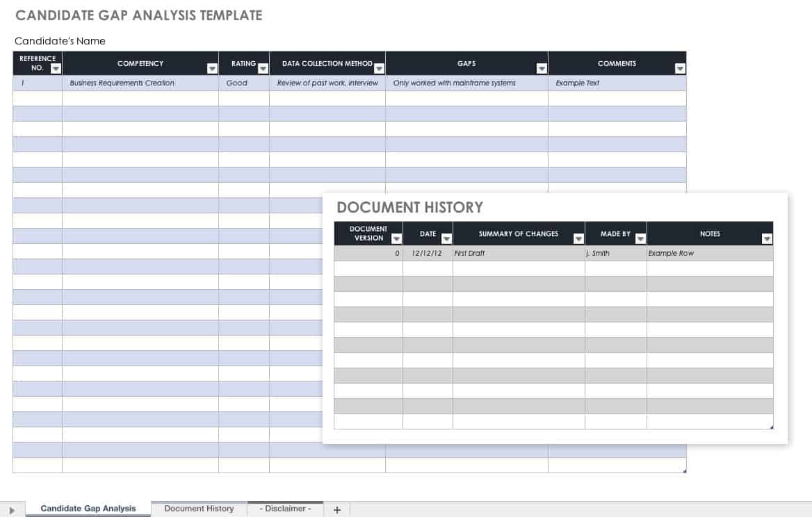Click the Candidate's Name label cell
The width and height of the screenshot is (812, 517).
tap(60, 41)
